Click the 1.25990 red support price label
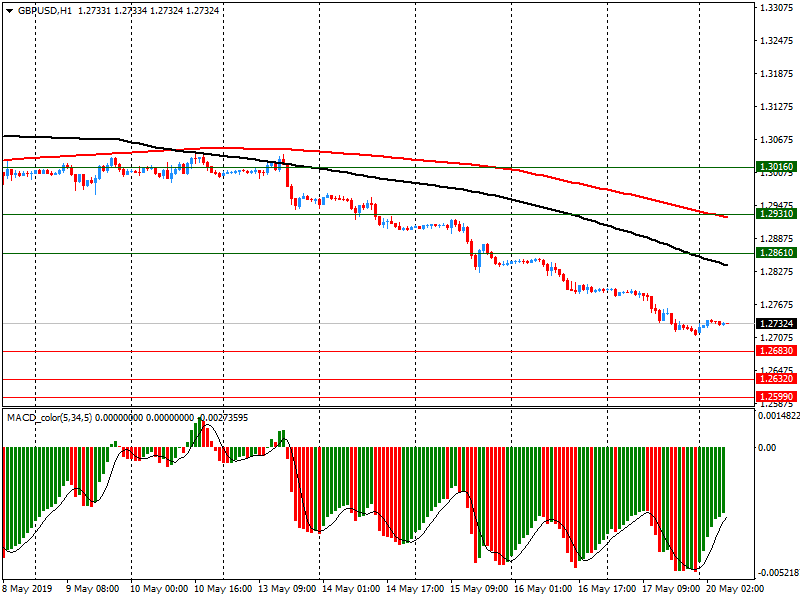The width and height of the screenshot is (800, 600). click(776, 397)
